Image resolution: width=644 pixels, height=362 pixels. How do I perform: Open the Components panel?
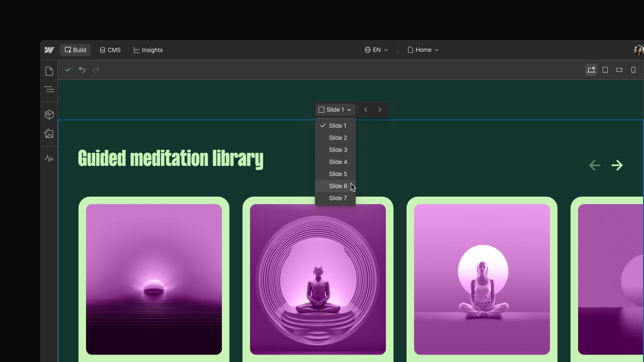point(49,114)
